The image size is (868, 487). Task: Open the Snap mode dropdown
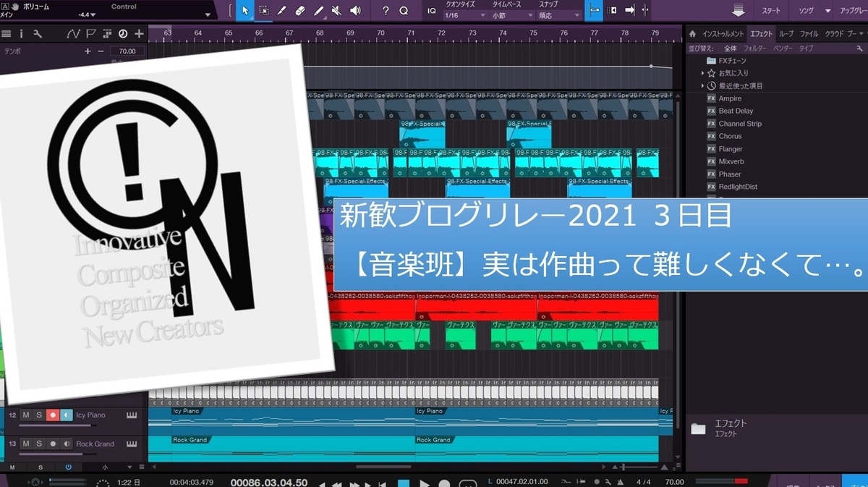click(559, 15)
